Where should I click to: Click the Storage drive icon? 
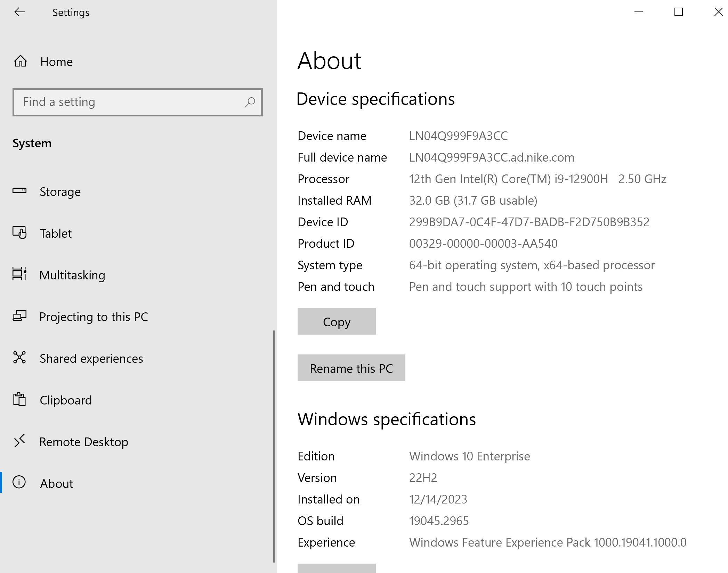(x=19, y=191)
